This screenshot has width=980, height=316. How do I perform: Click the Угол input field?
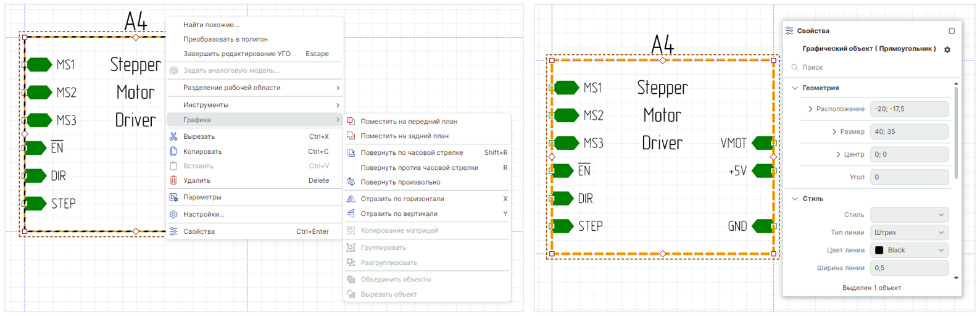pos(909,177)
